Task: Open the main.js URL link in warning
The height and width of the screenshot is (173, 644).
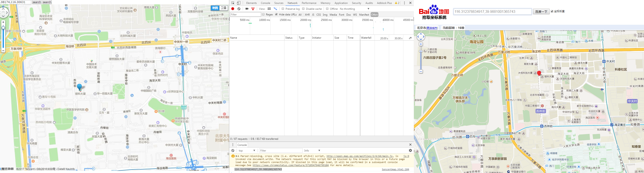Action: click(x=360, y=156)
